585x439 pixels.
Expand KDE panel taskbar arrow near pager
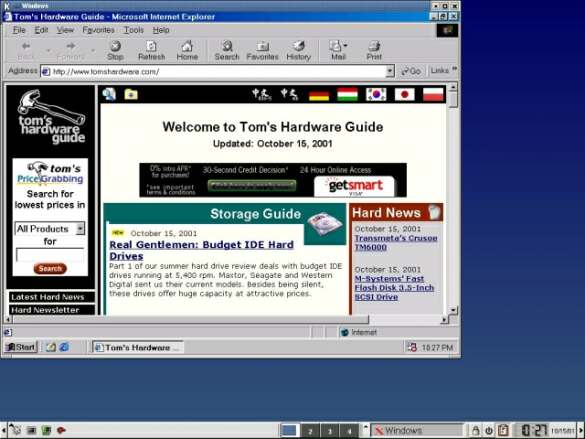click(366, 427)
